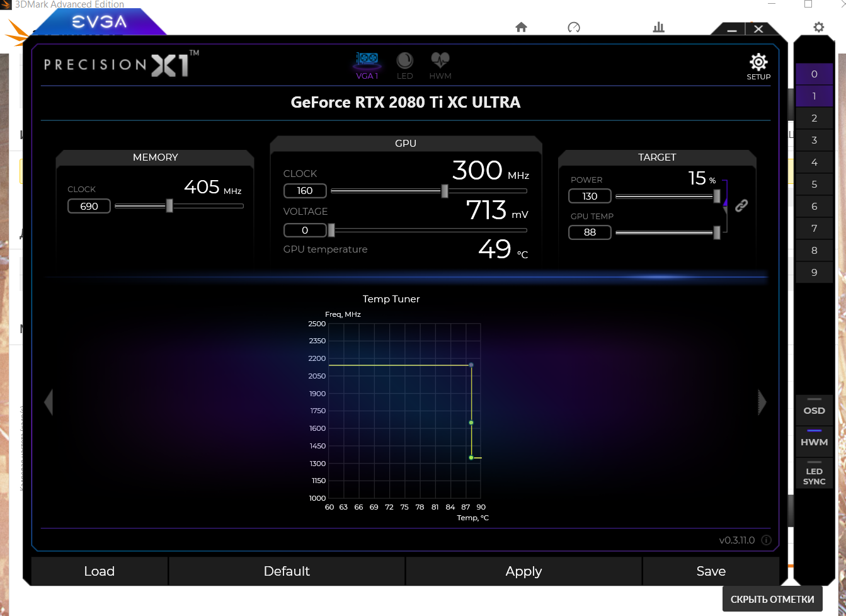Select the bottom Temp Tuner curve point
The height and width of the screenshot is (616, 846).
point(471,458)
